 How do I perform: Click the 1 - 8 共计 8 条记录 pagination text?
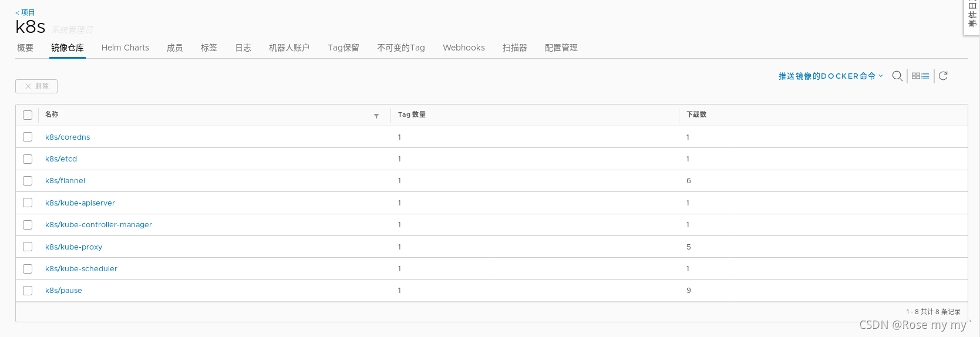pyautogui.click(x=933, y=312)
